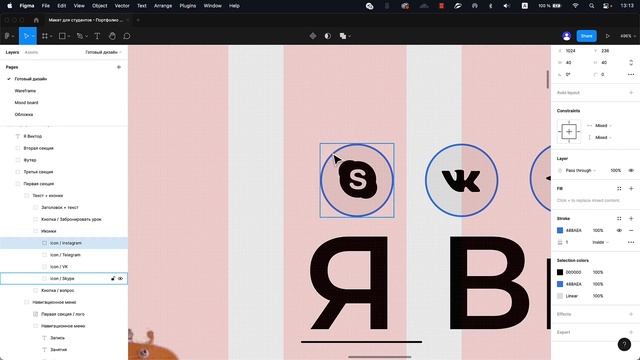Select the Text tool
Viewport: 640px width, 360px height.
click(x=97, y=36)
